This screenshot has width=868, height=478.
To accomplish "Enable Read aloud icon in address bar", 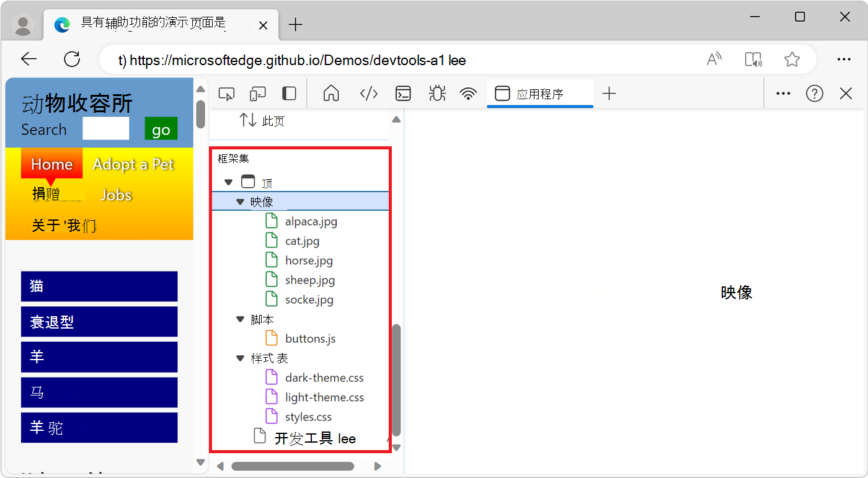I will point(715,60).
